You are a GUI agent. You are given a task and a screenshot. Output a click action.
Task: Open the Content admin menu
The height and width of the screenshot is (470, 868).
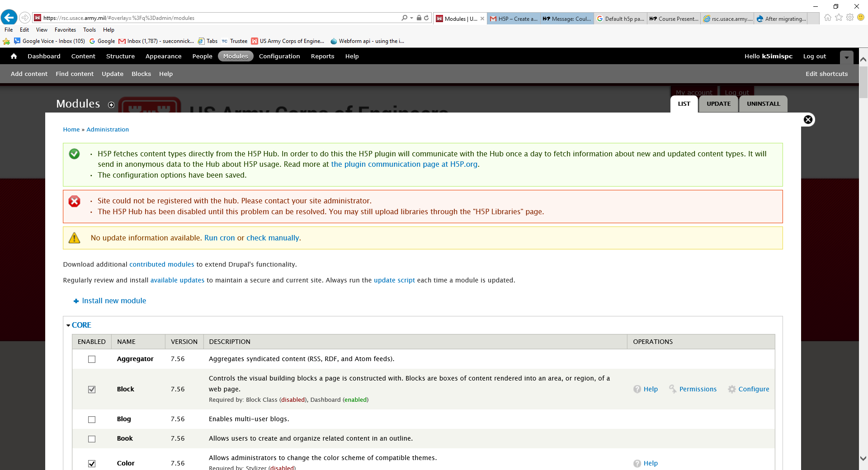point(83,56)
